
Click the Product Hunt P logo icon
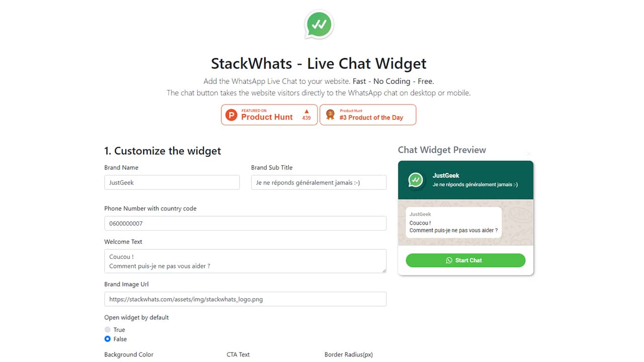tap(231, 115)
